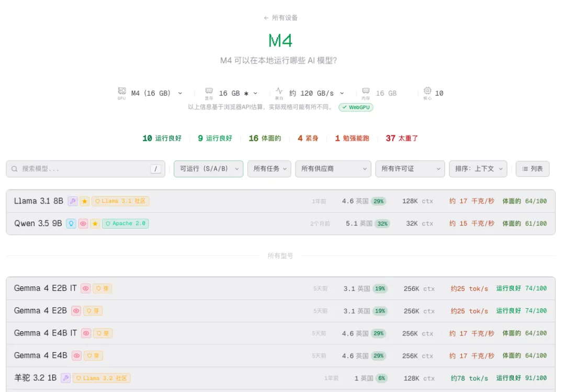The image size is (565, 392).
Task: Click the 6% badge on 羊驼 3.2 1B
Action: coord(381,378)
